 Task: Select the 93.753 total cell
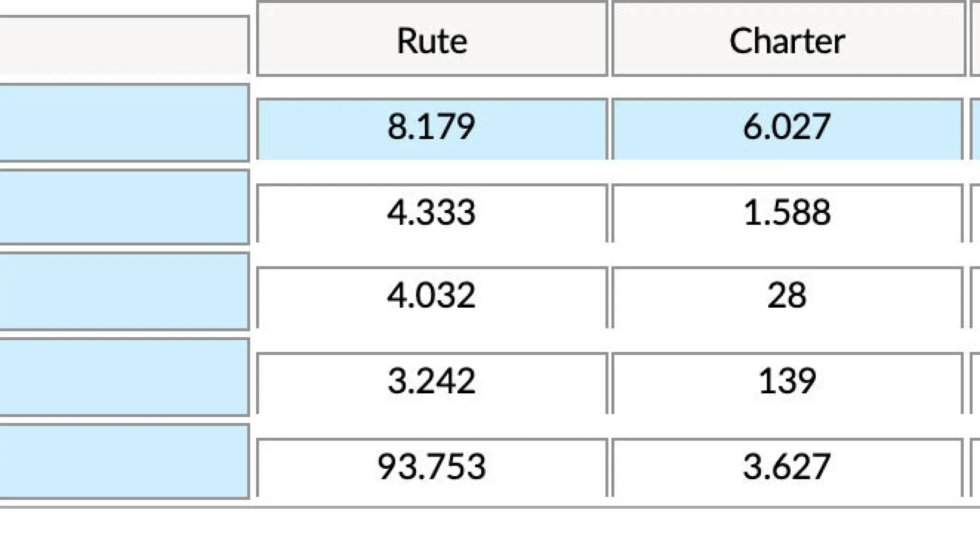click(x=432, y=467)
